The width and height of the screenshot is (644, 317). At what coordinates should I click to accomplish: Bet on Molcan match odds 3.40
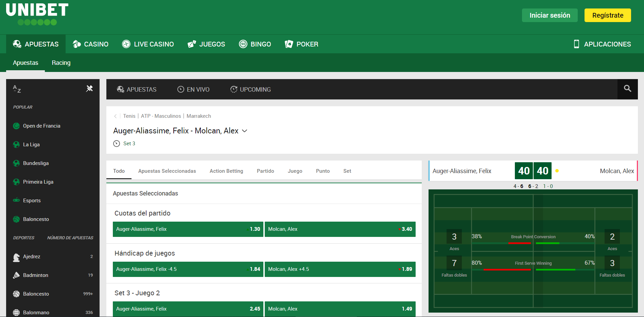tap(340, 229)
